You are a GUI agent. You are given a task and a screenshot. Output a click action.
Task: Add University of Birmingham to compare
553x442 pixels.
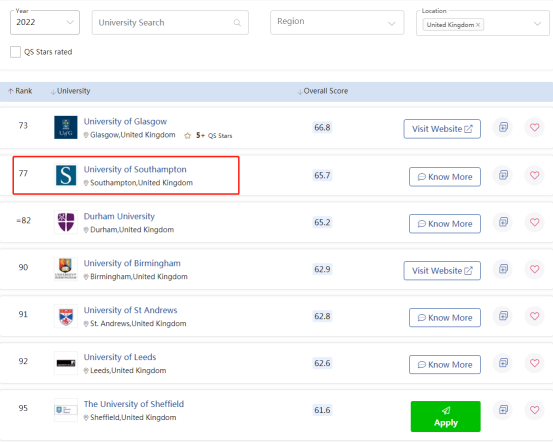pyautogui.click(x=503, y=269)
